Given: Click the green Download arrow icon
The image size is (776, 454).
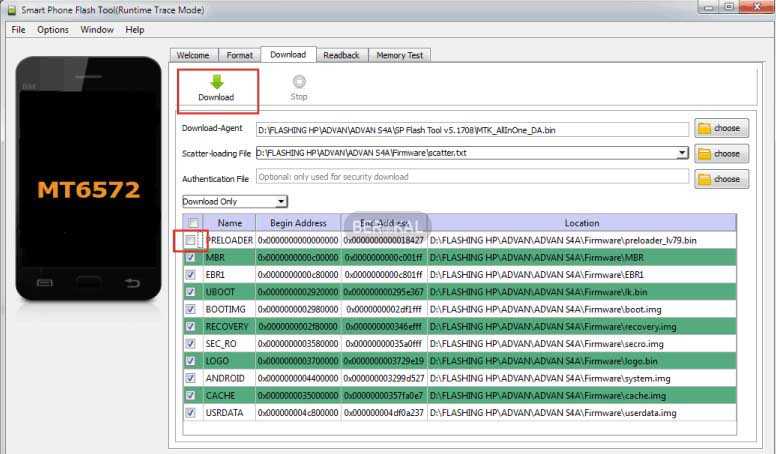Looking at the screenshot, I should (x=217, y=82).
